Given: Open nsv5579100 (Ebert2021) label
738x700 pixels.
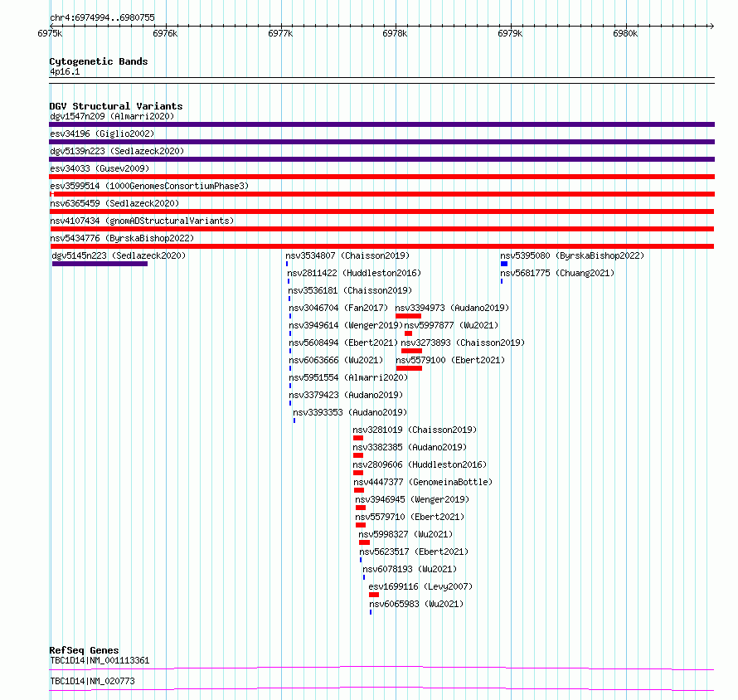Looking at the screenshot, I should (x=450, y=360).
